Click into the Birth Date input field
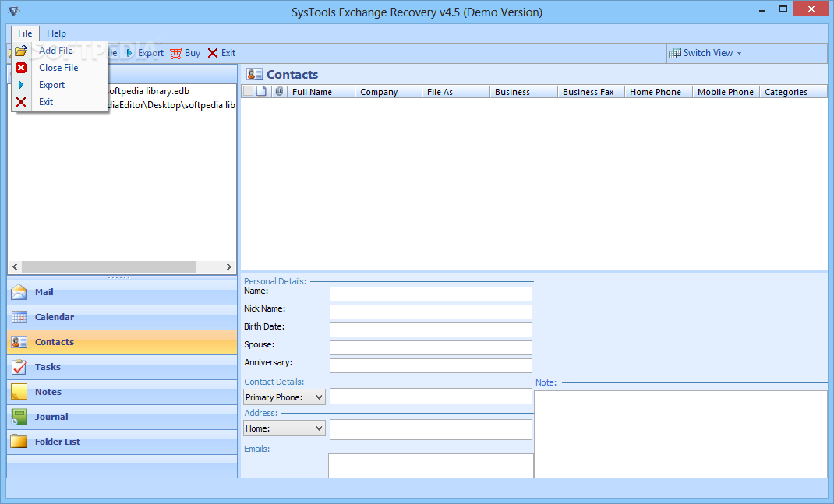The image size is (834, 504). [x=431, y=330]
